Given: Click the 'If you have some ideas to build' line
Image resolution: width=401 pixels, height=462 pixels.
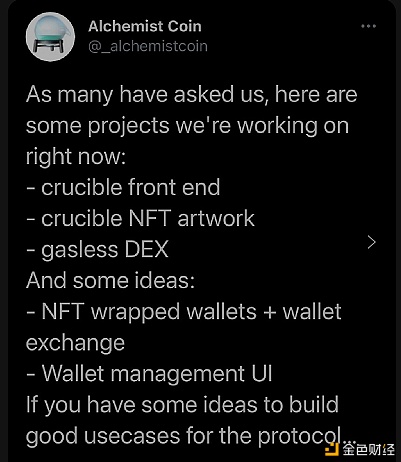Looking at the screenshot, I should click(x=182, y=405).
